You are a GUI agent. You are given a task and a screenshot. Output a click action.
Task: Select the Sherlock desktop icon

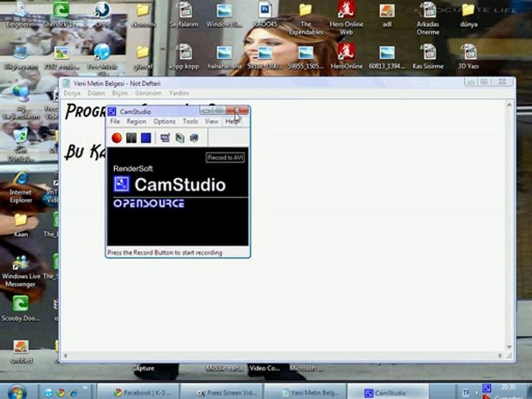[61, 16]
